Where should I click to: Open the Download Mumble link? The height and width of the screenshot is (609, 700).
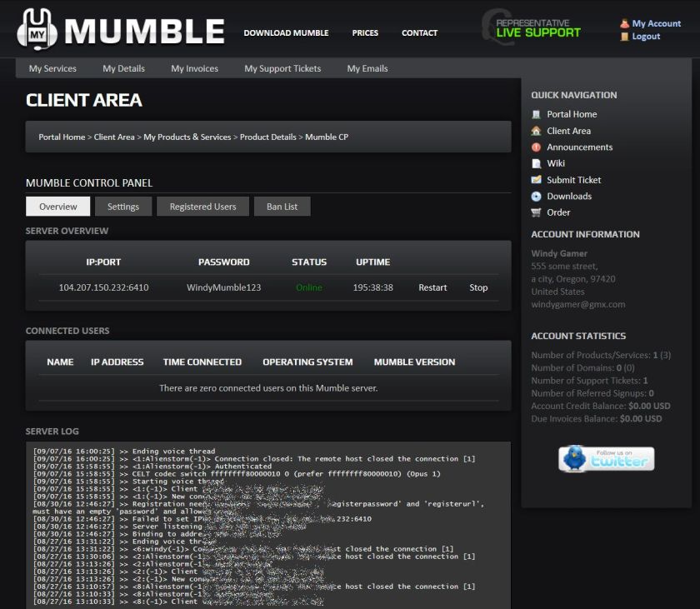[286, 33]
